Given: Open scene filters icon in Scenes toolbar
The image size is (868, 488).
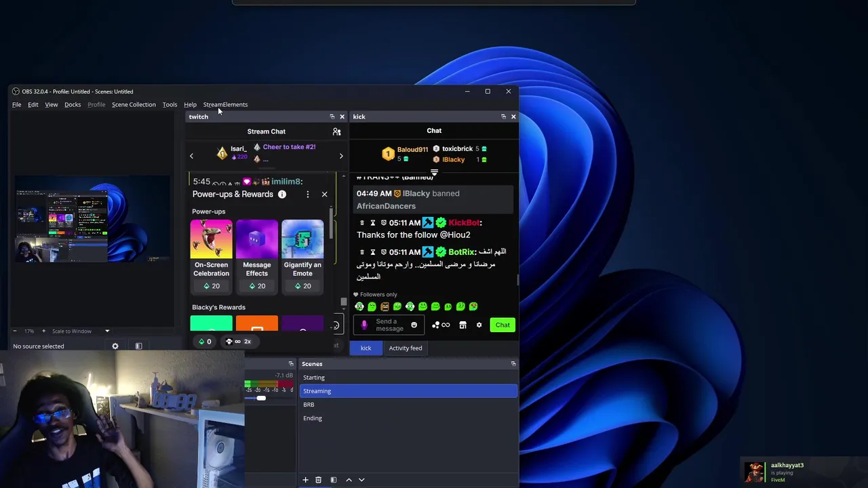Looking at the screenshot, I should click(333, 480).
